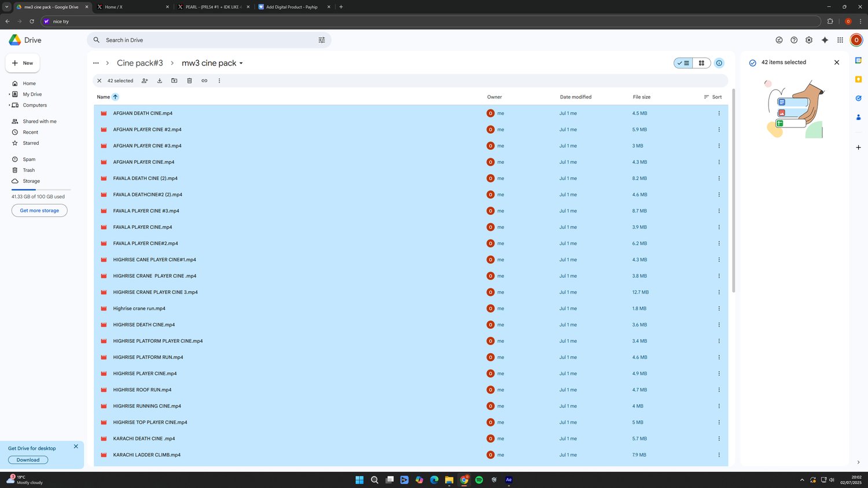The width and height of the screenshot is (868, 488).
Task: Open the Gemini sparkle icon
Action: [825, 40]
